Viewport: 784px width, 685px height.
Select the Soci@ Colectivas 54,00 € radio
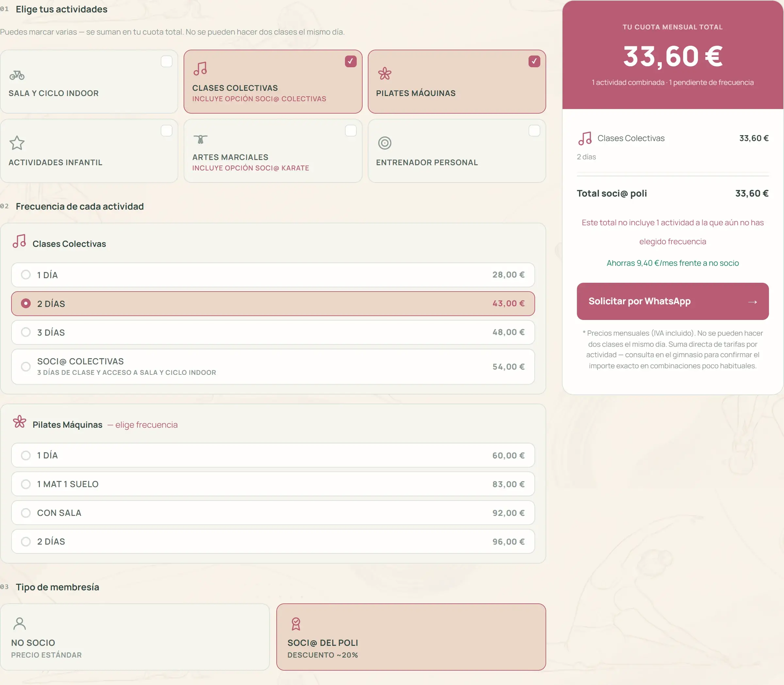click(x=25, y=366)
